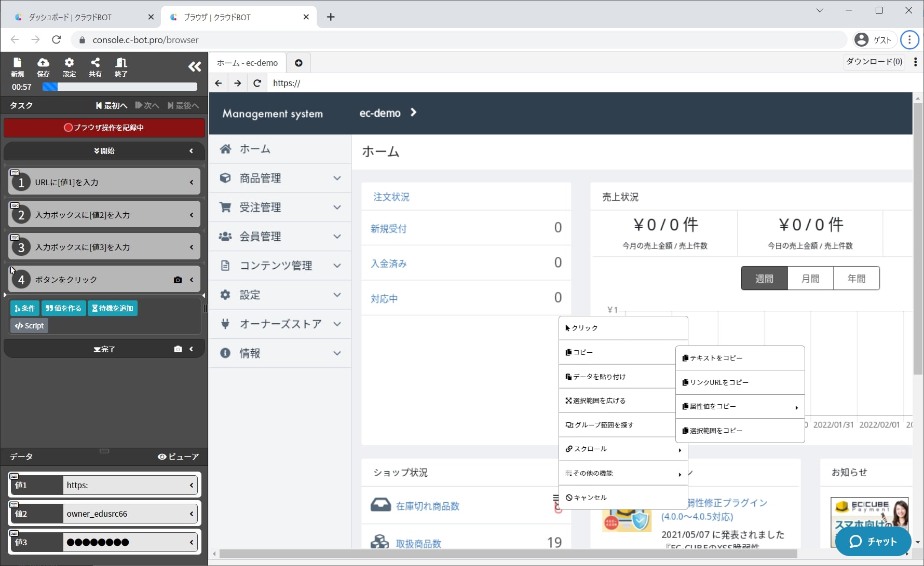
Task: Toggle the データ ビューア eye view
Action: [x=178, y=457]
